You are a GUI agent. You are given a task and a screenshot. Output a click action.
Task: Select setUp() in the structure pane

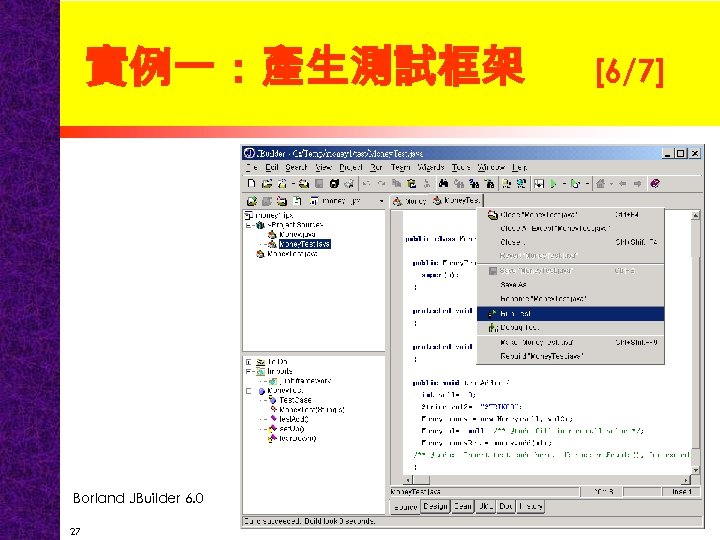pos(292,429)
